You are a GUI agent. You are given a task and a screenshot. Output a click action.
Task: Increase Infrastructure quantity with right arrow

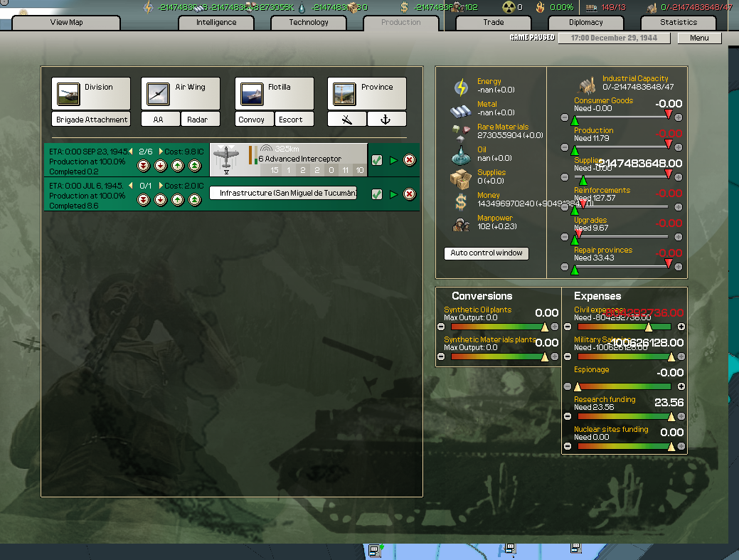(x=160, y=185)
